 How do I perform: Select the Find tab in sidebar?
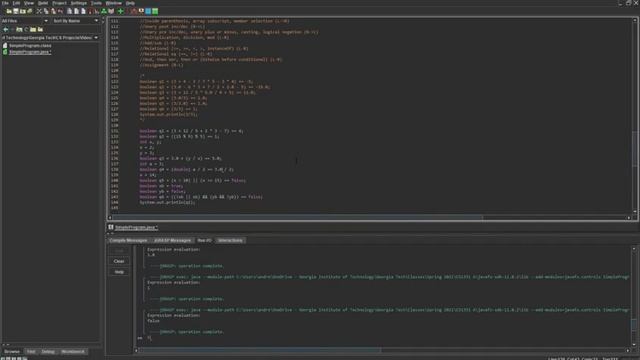pos(31,351)
